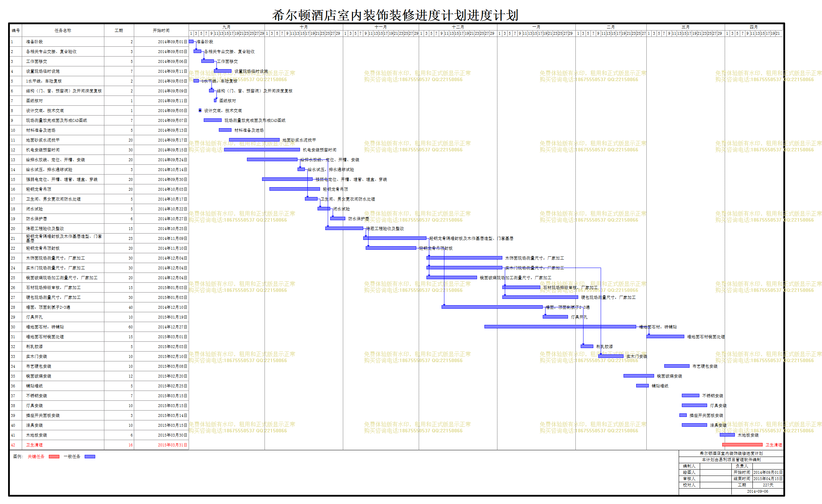Select 闭水试验 in the task list
The image size is (822, 504).
34,209
